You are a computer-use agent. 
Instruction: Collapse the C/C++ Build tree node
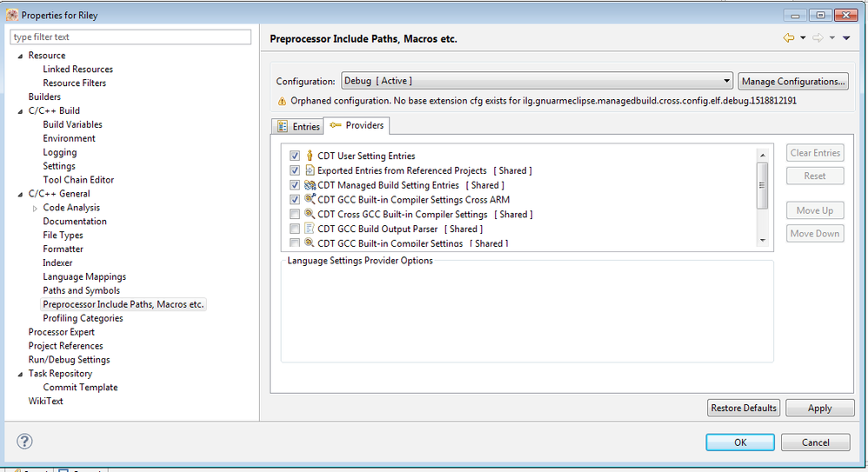pyautogui.click(x=20, y=111)
